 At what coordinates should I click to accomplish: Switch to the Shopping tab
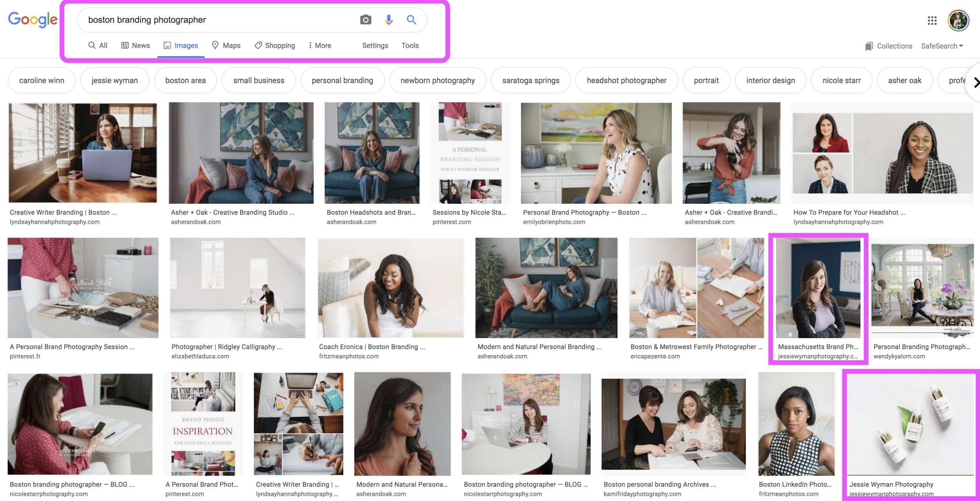click(x=275, y=45)
